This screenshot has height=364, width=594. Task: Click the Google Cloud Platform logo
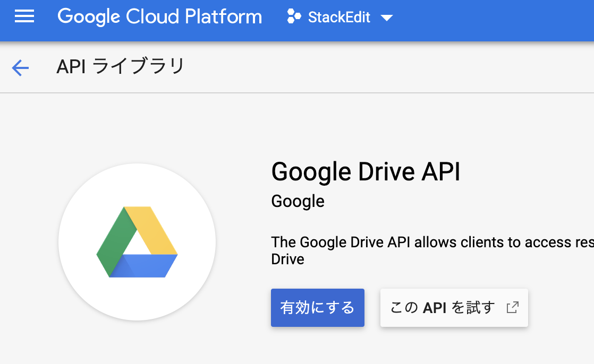pos(159,16)
